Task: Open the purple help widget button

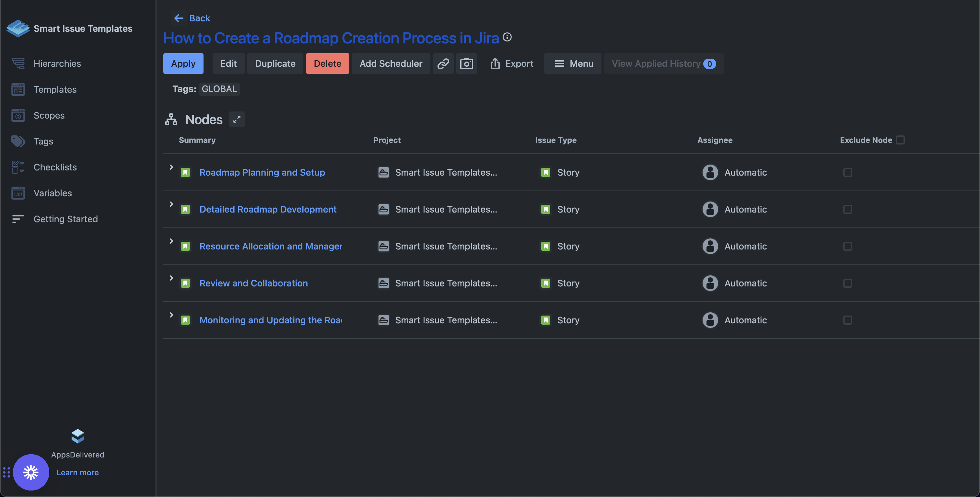Action: (31, 472)
